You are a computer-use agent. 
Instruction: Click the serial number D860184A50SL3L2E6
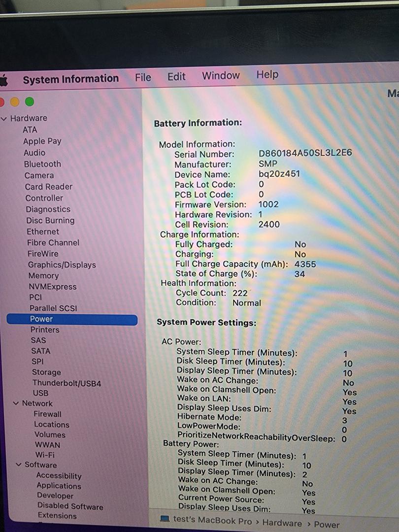pos(305,153)
